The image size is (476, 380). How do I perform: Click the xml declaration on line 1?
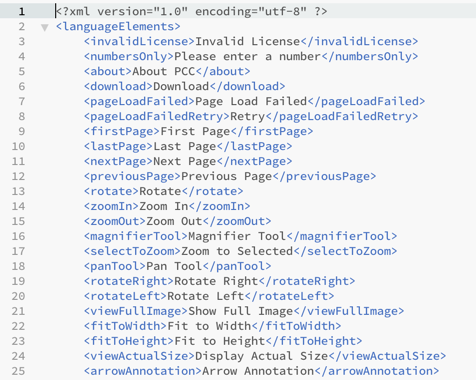[x=192, y=12]
